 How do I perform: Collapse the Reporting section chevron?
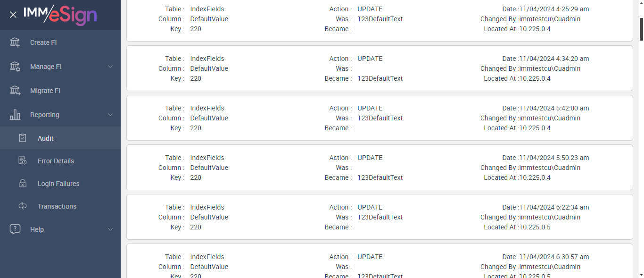click(x=110, y=115)
